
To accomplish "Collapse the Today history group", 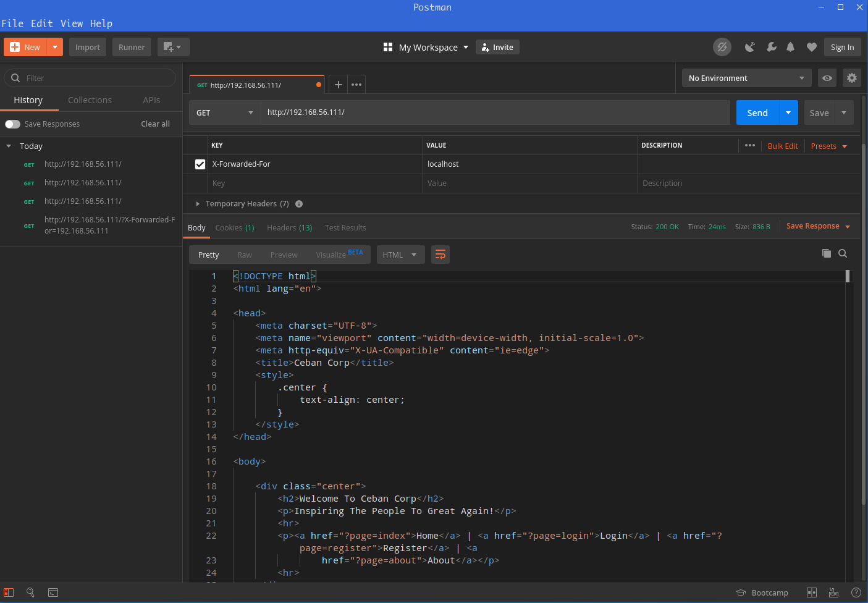I will [9, 146].
